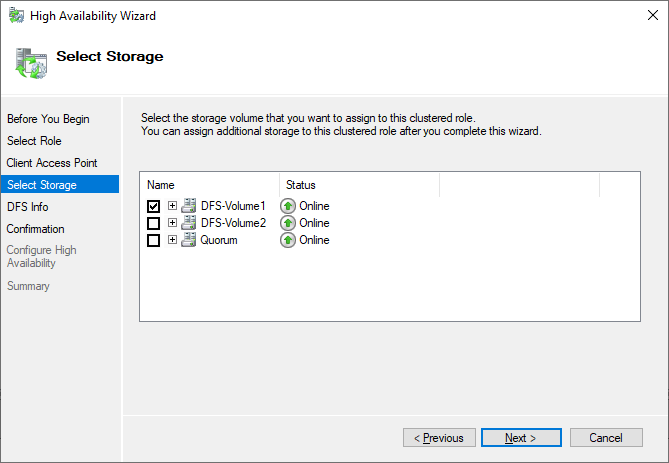This screenshot has width=669, height=463.
Task: Cancel the wizard
Action: pyautogui.click(x=606, y=438)
